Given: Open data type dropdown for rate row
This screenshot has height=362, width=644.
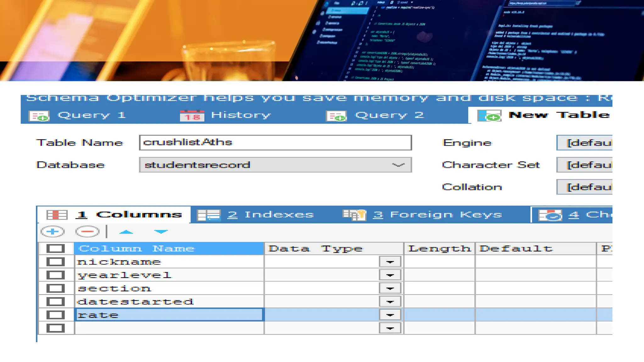Looking at the screenshot, I should click(390, 315).
